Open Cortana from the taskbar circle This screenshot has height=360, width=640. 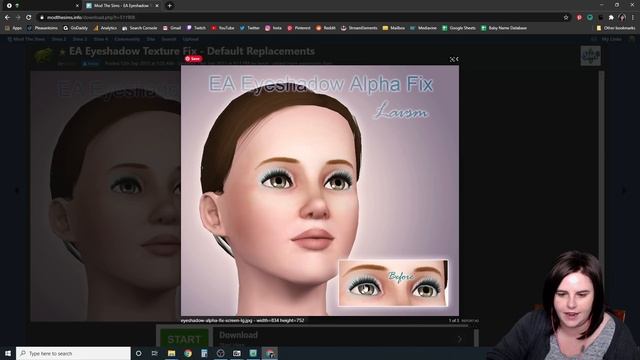pyautogui.click(x=138, y=353)
